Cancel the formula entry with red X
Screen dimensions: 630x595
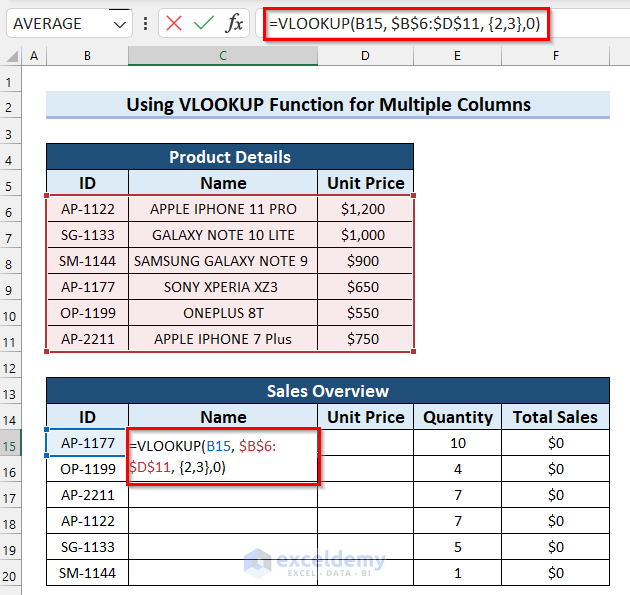pos(174,23)
